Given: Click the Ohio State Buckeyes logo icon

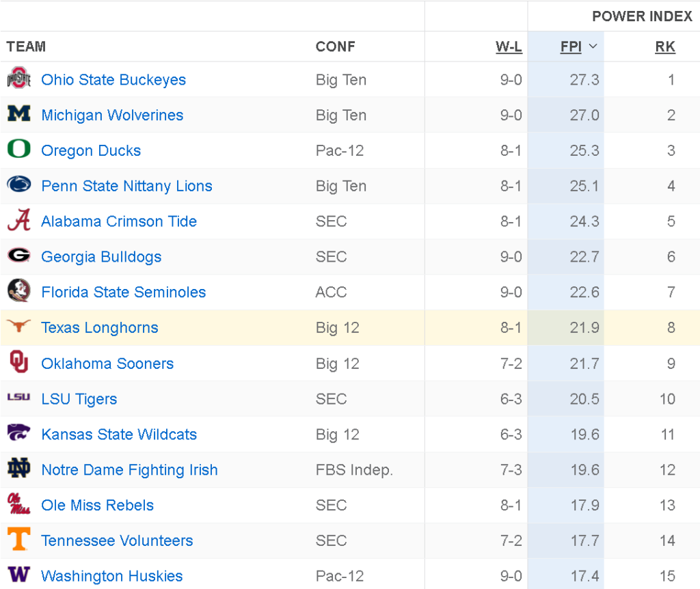Looking at the screenshot, I should pos(18,78).
